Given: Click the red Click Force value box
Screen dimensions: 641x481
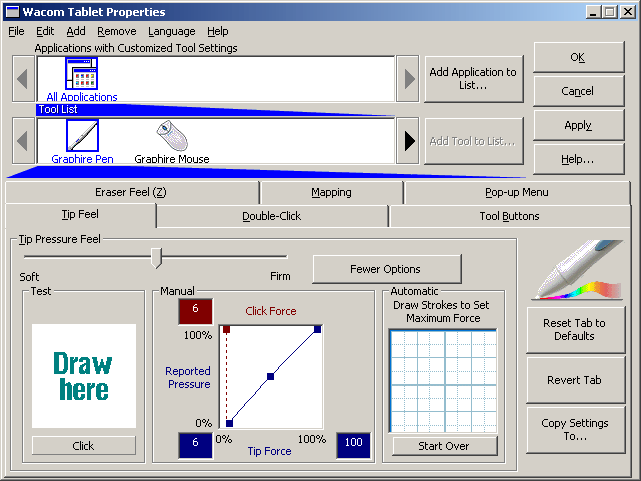Looking at the screenshot, I should pyautogui.click(x=195, y=311).
